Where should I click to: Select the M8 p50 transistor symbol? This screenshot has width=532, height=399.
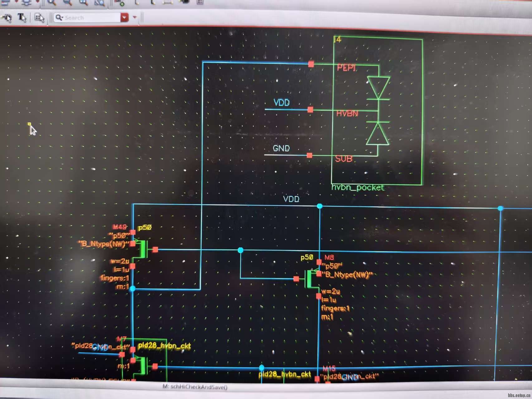pyautogui.click(x=309, y=279)
